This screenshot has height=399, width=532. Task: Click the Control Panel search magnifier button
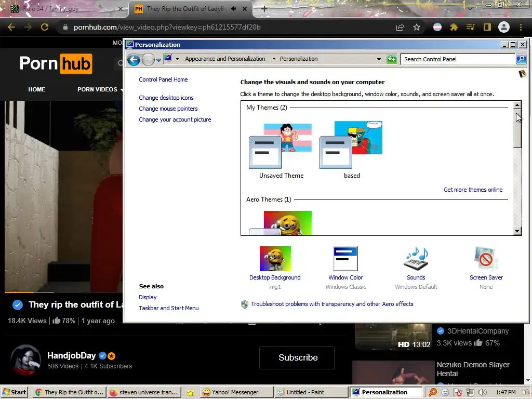pyautogui.click(x=521, y=59)
